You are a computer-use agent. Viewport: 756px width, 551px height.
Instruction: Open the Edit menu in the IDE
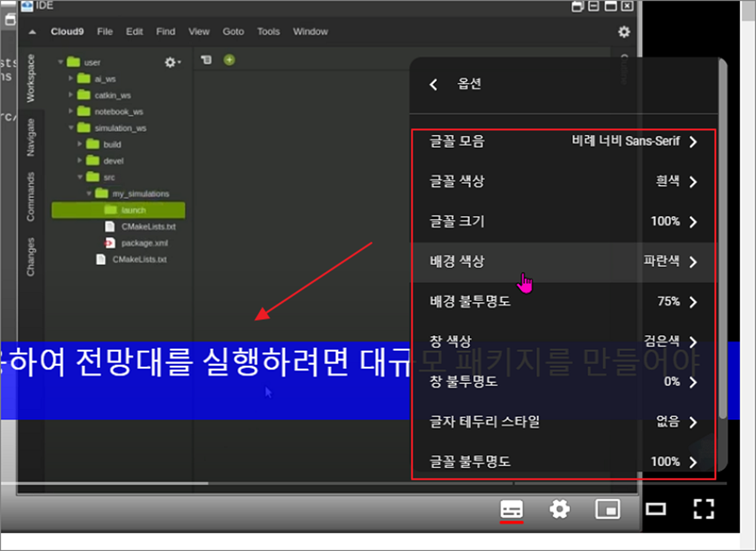134,31
